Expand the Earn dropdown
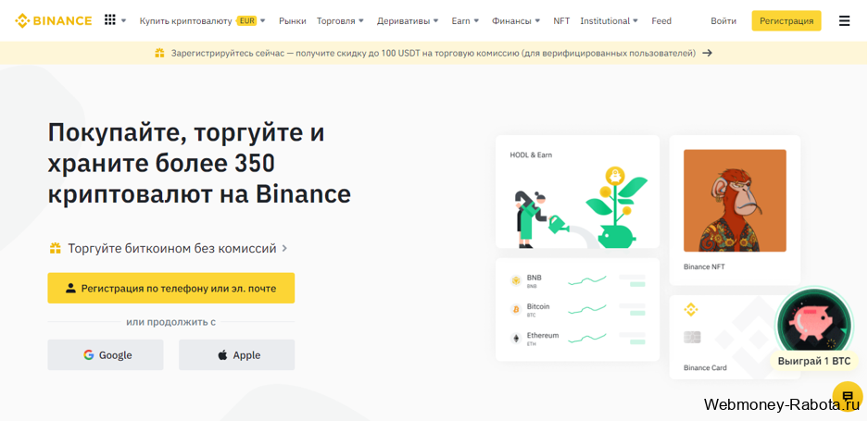 [x=465, y=21]
